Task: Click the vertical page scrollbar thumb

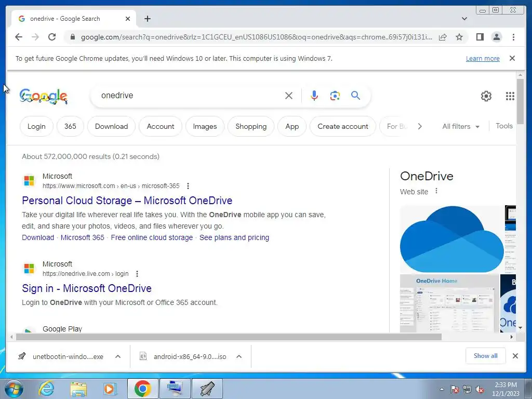Action: (520, 101)
